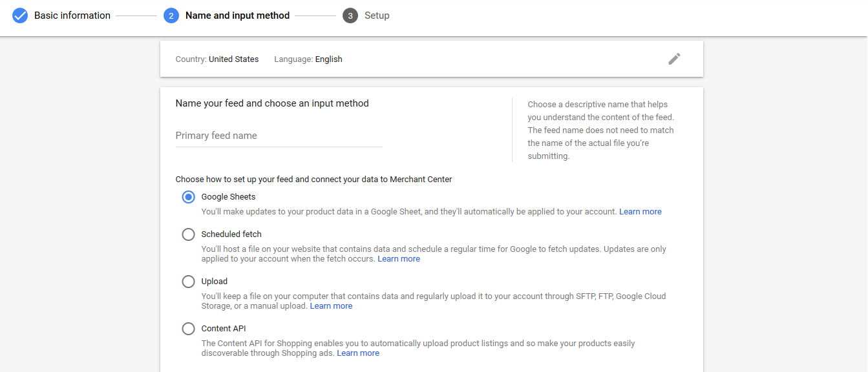Choose the Scheduled fetch radio button

188,234
